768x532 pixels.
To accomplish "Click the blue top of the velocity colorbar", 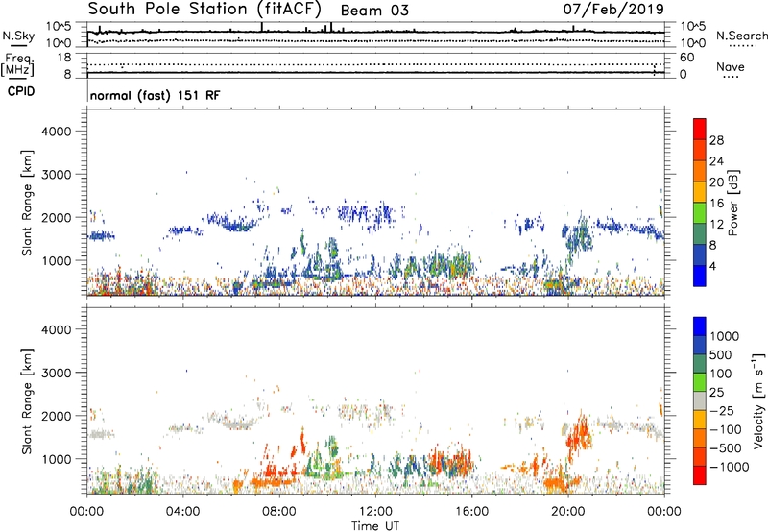I will (700, 326).
